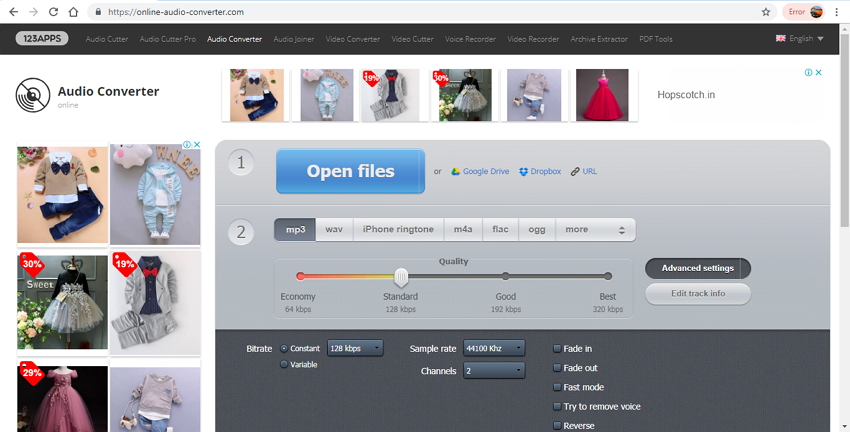The height and width of the screenshot is (432, 850).
Task: Click the Audio Converter disc logo
Action: pyautogui.click(x=33, y=95)
